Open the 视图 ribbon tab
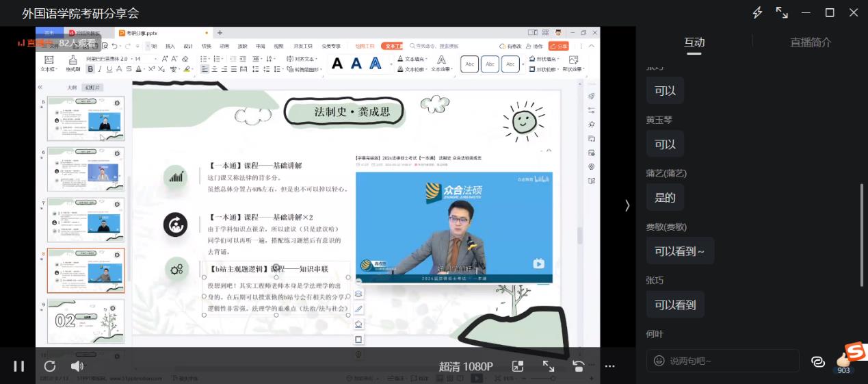Image resolution: width=868 pixels, height=384 pixels. pyautogui.click(x=278, y=47)
